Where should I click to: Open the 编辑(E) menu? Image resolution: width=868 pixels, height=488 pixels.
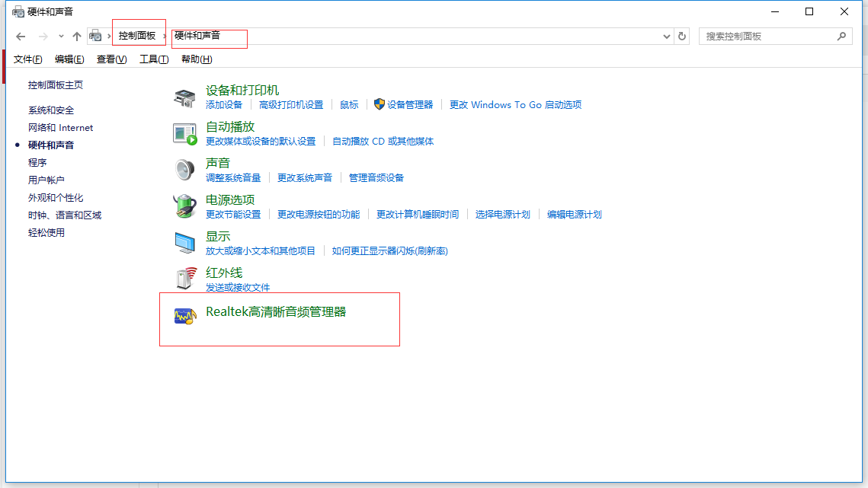coord(69,59)
